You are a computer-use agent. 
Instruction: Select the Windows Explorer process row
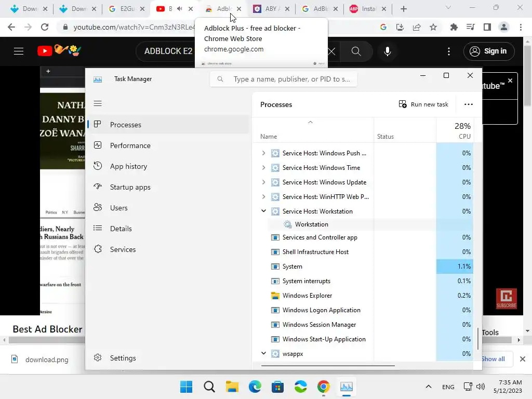tap(363, 296)
